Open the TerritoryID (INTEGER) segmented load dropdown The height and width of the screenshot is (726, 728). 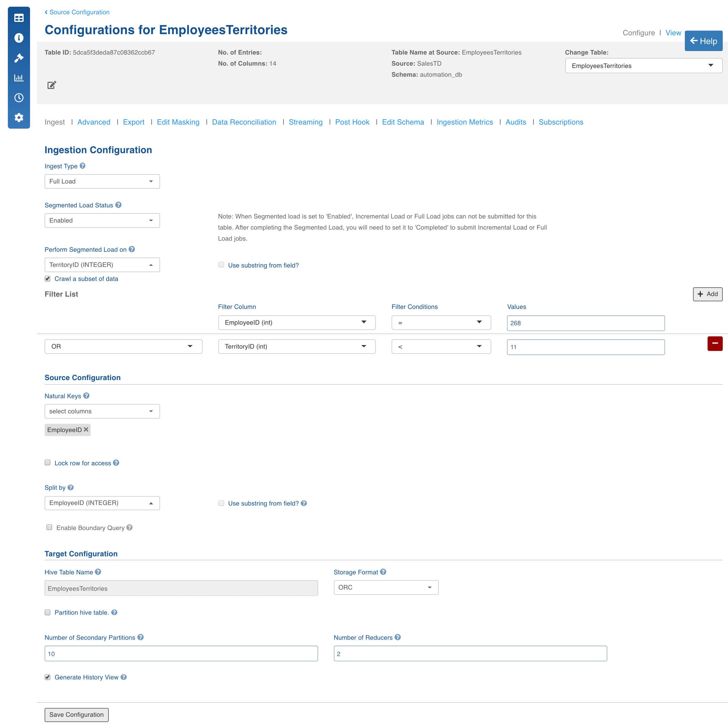tap(102, 265)
